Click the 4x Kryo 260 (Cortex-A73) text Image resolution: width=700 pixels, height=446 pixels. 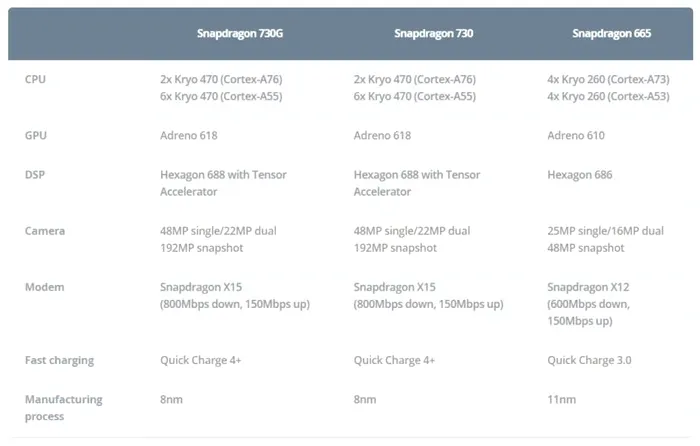coord(608,79)
